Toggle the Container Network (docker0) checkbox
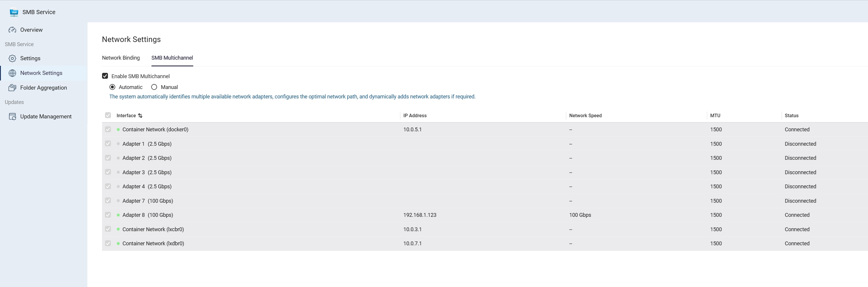Image resolution: width=868 pixels, height=287 pixels. (108, 130)
